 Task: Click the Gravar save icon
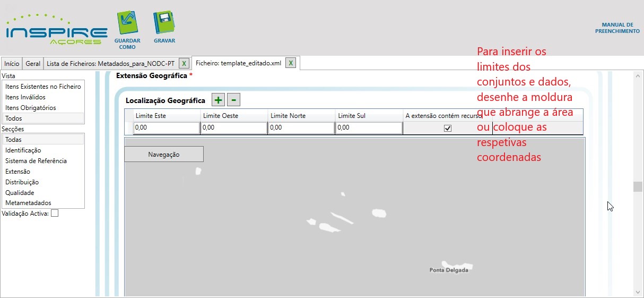pyautogui.click(x=164, y=24)
